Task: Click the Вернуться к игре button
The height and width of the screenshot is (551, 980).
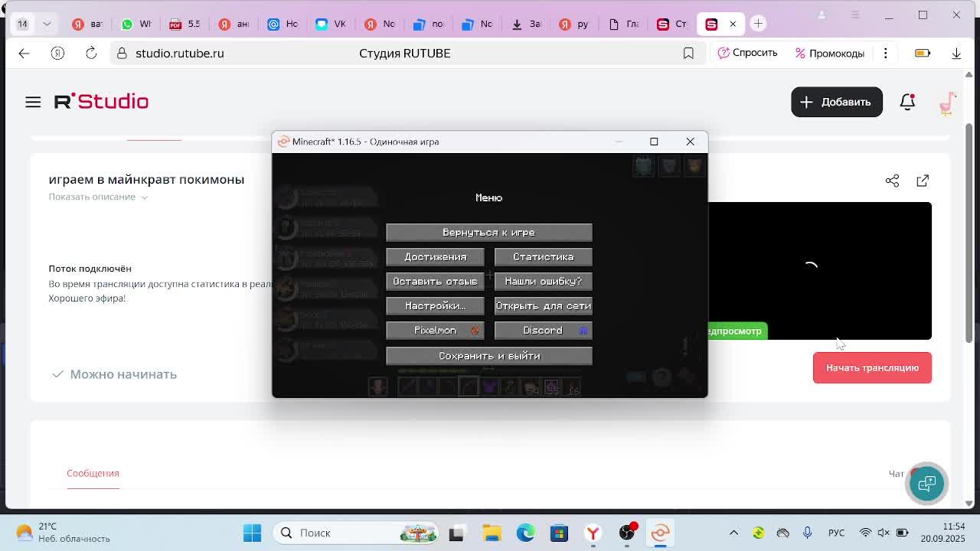Action: point(489,233)
